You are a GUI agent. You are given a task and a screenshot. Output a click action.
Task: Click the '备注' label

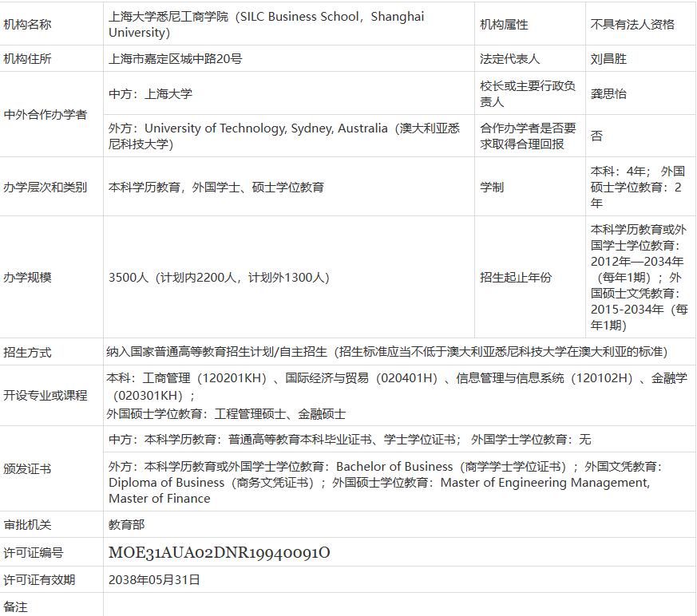click(x=15, y=606)
